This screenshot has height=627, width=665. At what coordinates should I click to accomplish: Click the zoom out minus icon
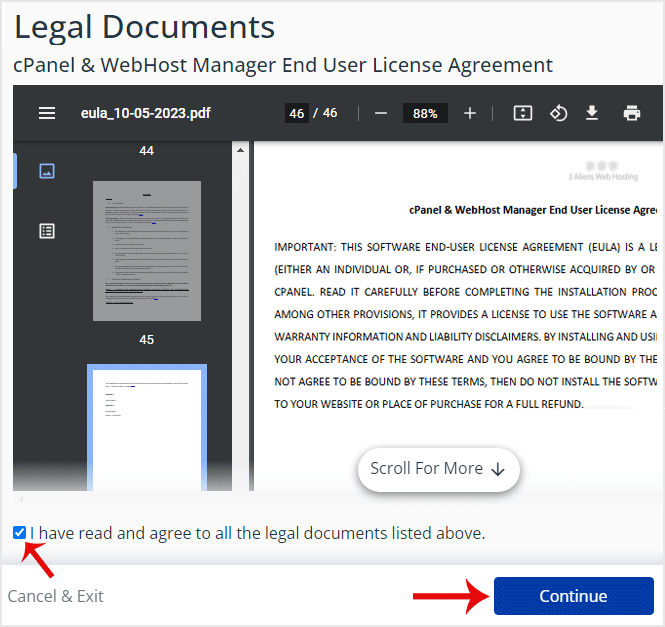pyautogui.click(x=380, y=113)
